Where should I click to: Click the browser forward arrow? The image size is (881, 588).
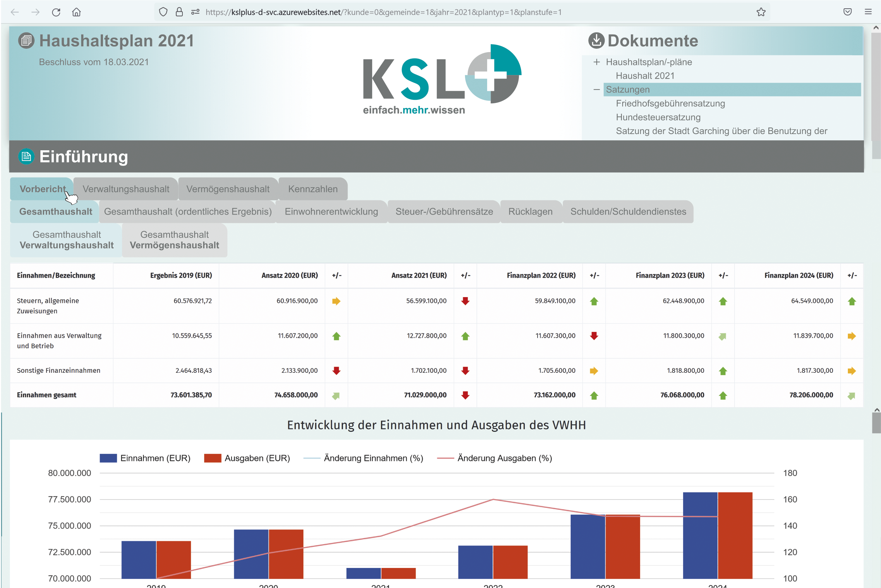pos(35,12)
